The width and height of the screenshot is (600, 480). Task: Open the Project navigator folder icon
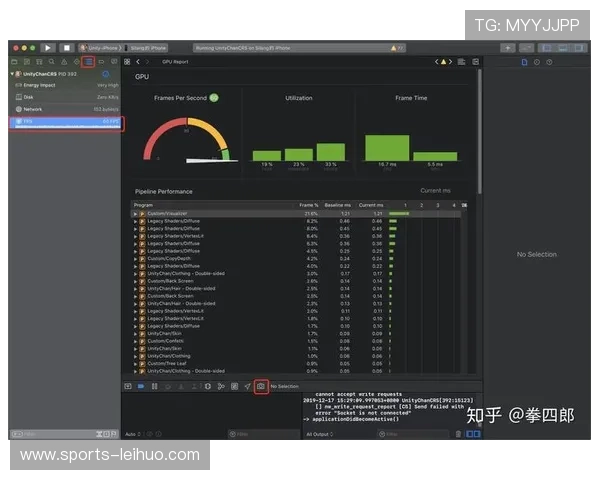[15, 62]
